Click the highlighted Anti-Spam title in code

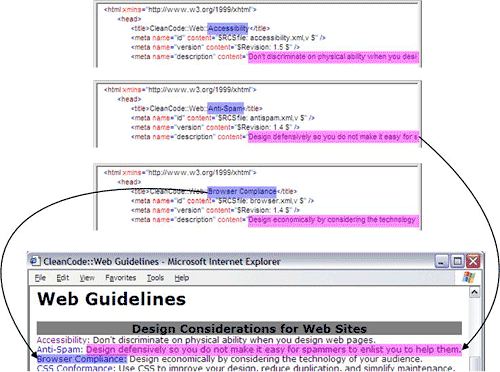point(226,108)
